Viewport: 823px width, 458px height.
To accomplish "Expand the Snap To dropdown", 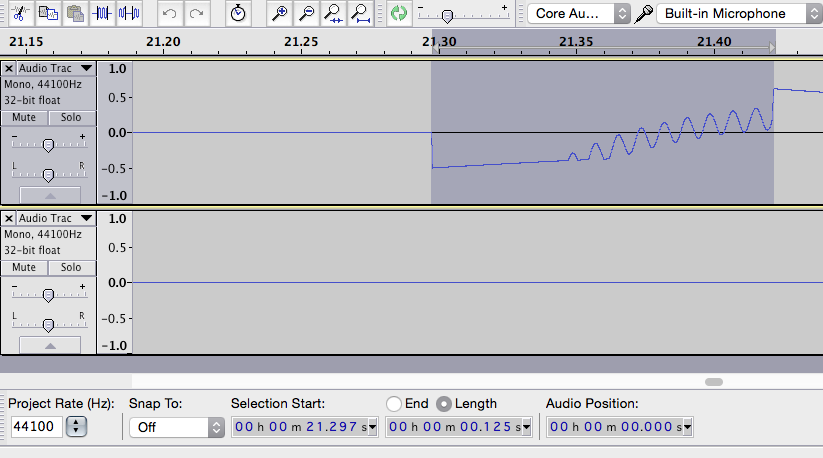I will (x=176, y=427).
